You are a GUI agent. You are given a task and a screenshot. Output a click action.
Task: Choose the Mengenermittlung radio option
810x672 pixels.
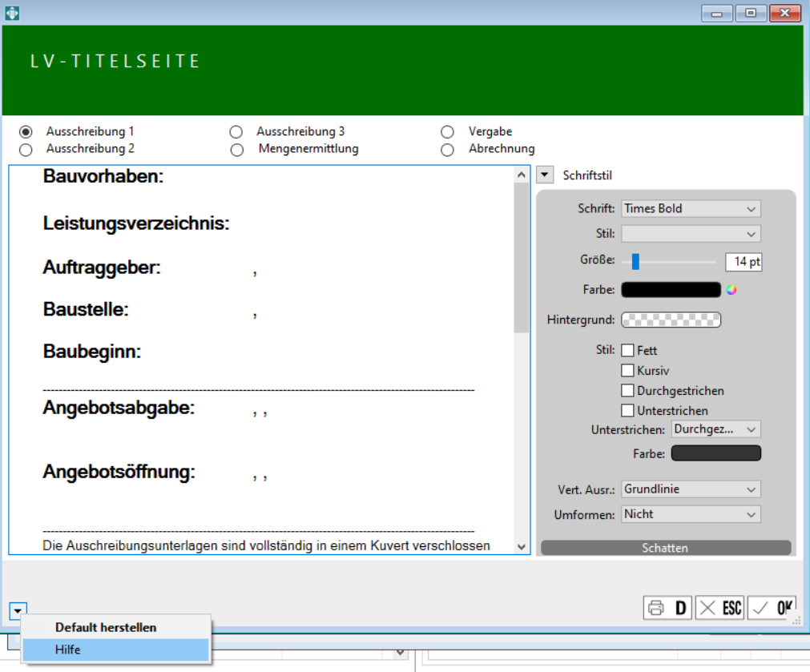(x=236, y=150)
